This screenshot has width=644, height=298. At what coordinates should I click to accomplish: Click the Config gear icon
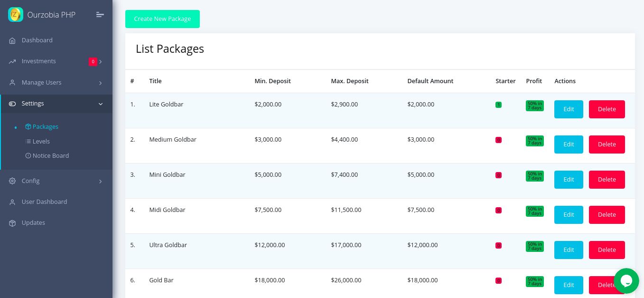point(12,181)
